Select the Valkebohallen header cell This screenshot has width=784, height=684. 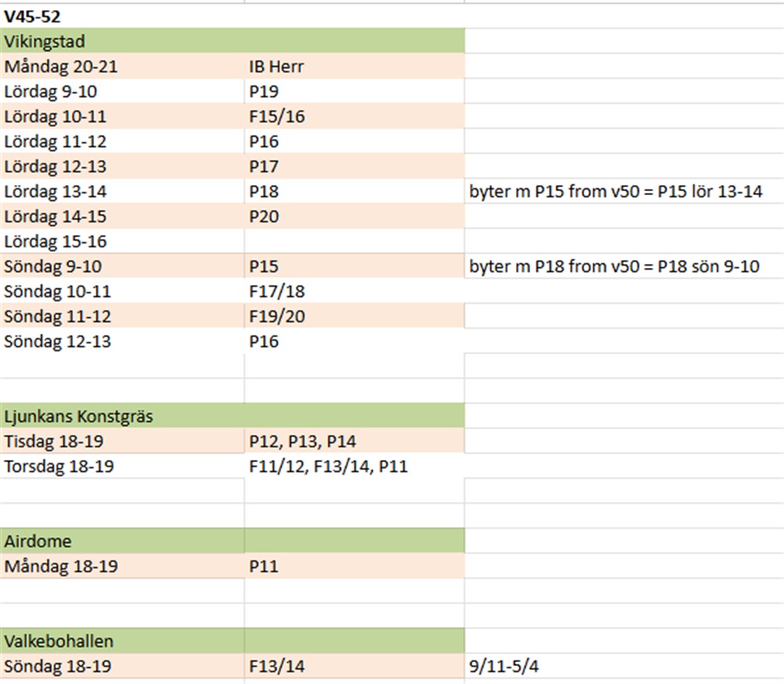(x=59, y=641)
